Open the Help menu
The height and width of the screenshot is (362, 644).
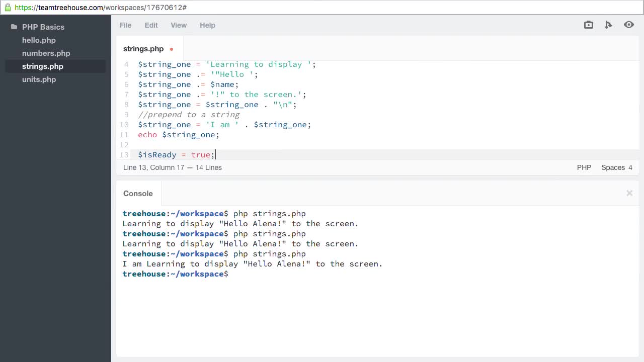tap(207, 25)
